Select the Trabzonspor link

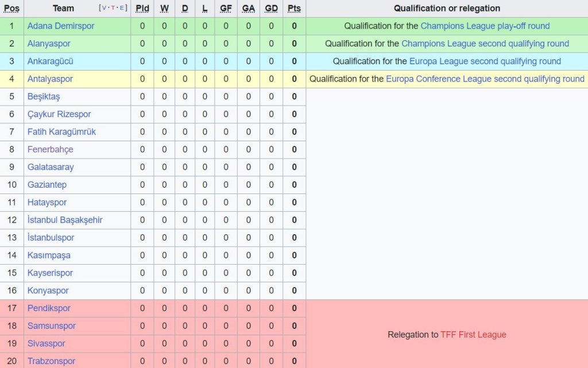pos(51,361)
